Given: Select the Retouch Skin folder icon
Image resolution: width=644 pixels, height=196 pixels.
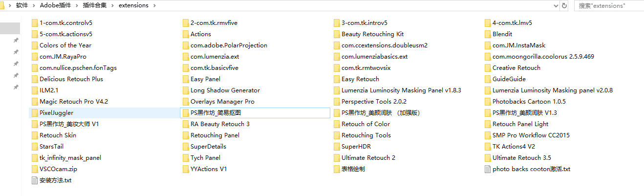Looking at the screenshot, I should coord(35,135).
